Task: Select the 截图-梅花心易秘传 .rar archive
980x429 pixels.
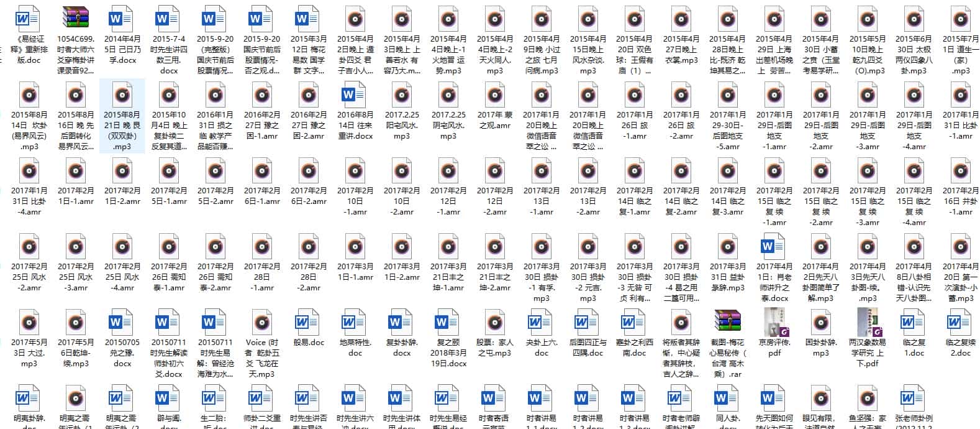Action: (x=728, y=323)
